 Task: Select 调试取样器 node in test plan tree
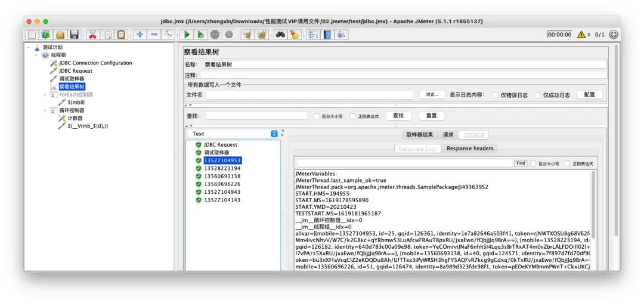click(x=72, y=79)
